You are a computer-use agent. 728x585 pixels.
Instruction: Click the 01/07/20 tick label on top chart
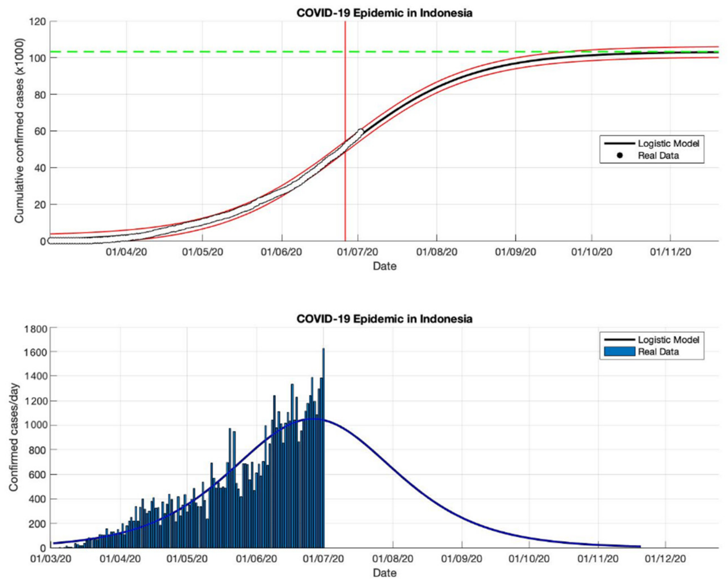[358, 252]
